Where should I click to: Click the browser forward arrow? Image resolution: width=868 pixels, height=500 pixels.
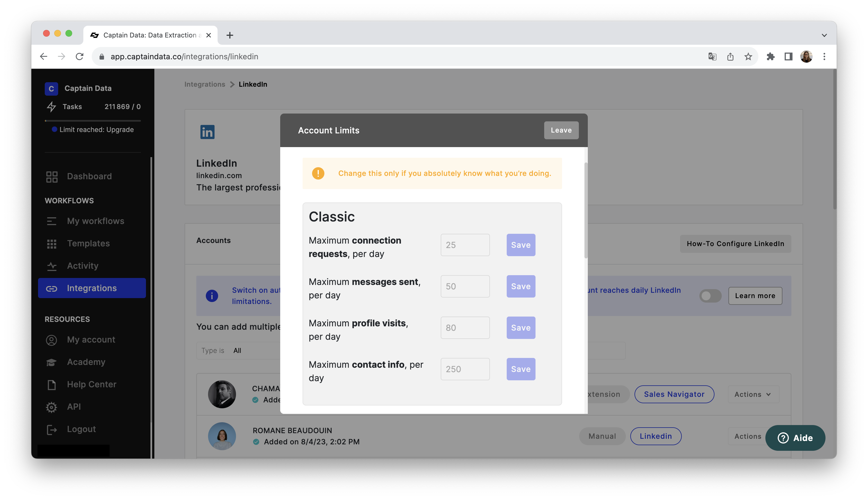coord(62,57)
